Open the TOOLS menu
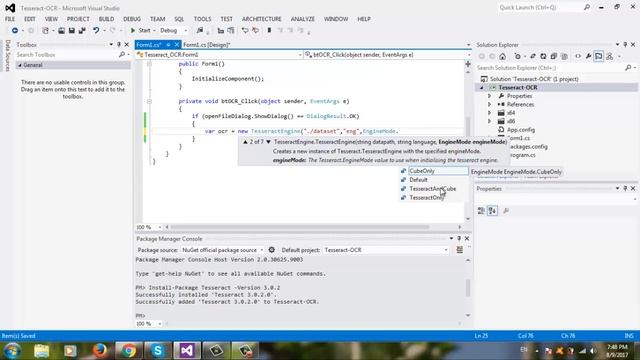640x360 pixels. tap(202, 19)
